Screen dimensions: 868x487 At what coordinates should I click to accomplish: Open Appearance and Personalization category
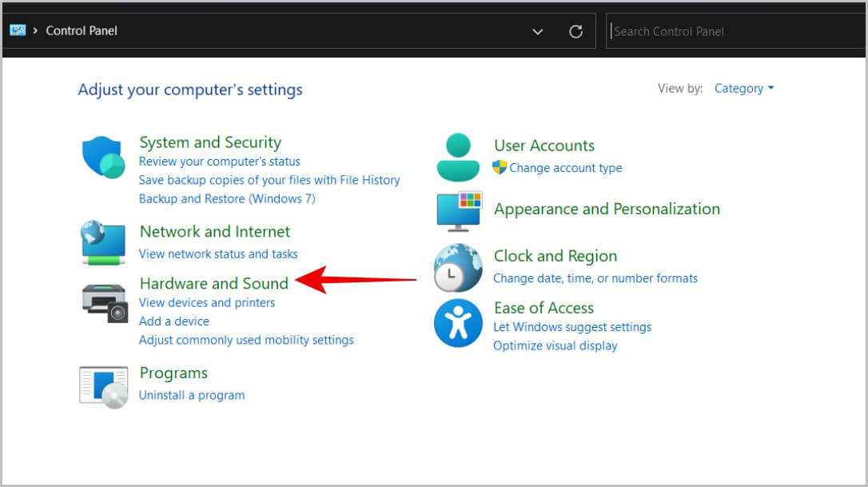click(x=607, y=209)
